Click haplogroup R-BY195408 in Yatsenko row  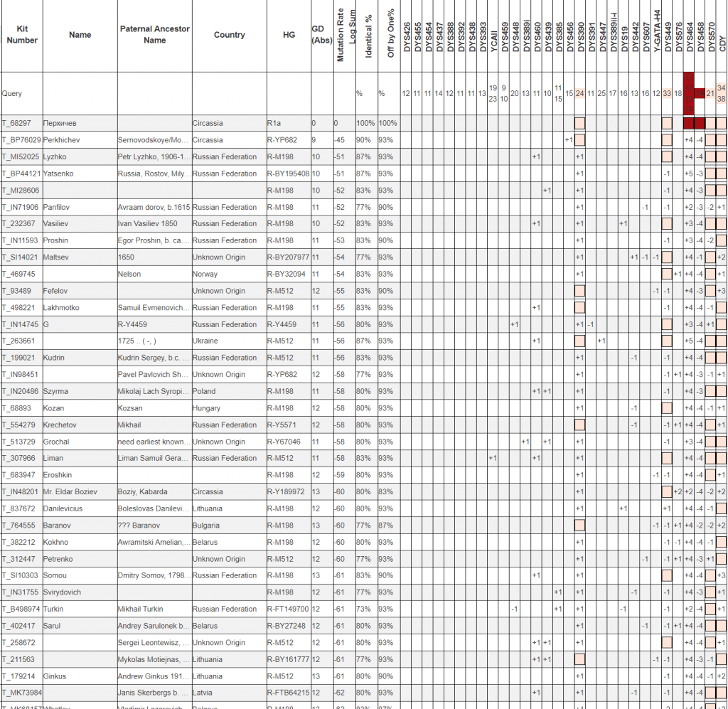click(x=288, y=174)
